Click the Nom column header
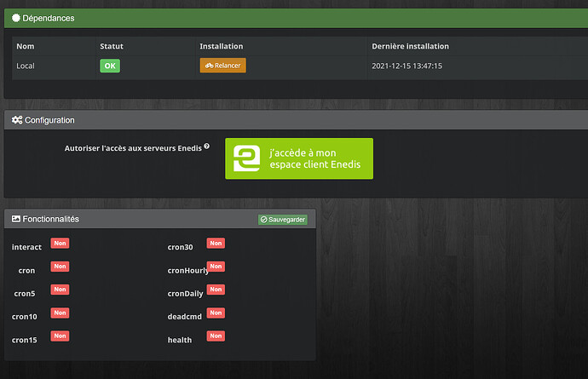 click(25, 46)
